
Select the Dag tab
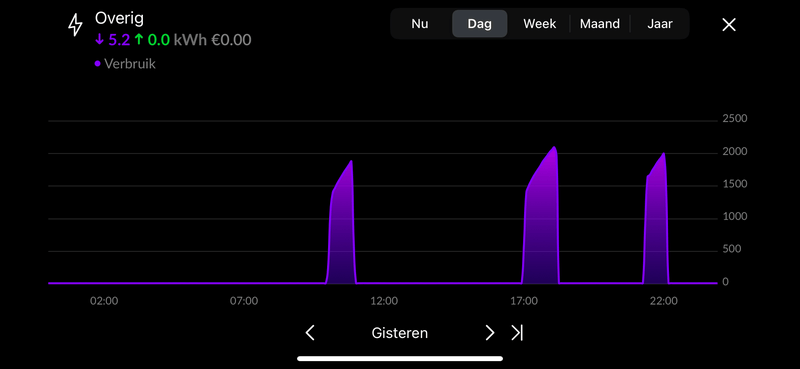(480, 23)
